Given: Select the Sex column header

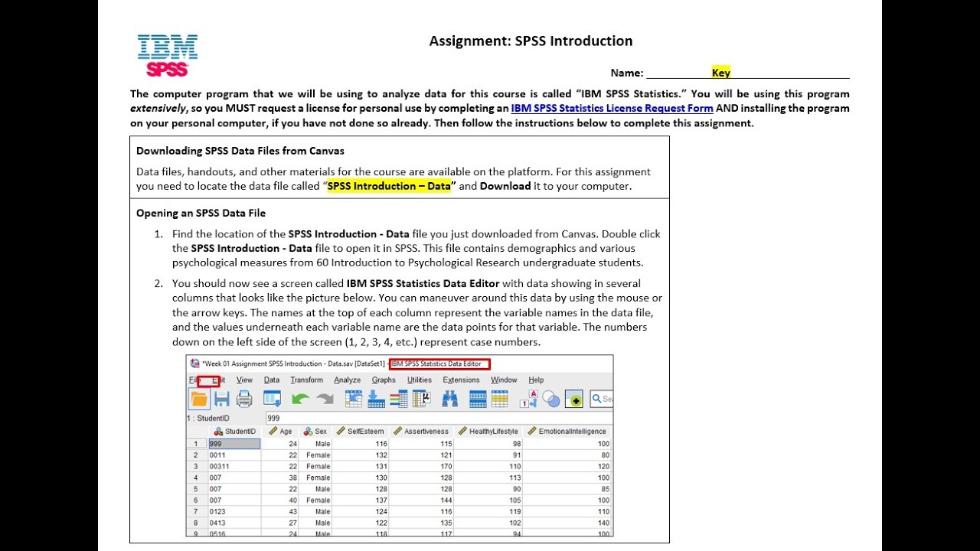Looking at the screenshot, I should point(315,432).
